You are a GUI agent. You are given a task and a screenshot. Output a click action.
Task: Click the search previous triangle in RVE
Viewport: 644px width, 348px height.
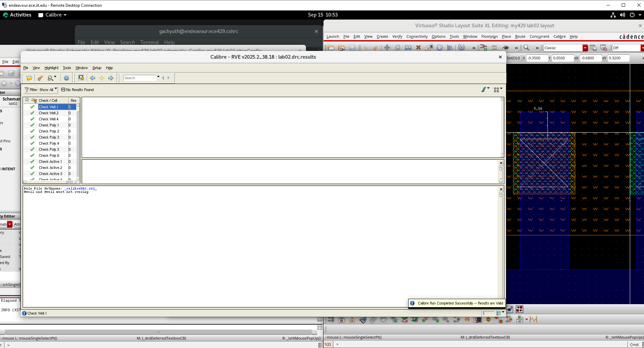point(163,78)
